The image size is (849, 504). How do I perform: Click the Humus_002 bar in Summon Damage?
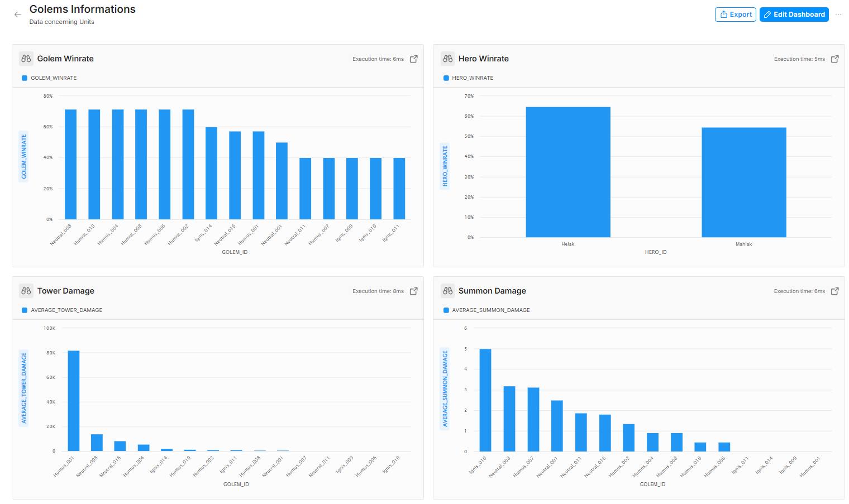click(628, 438)
